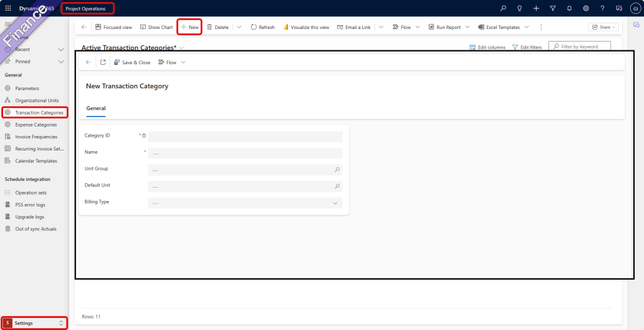Open the lightbulb assistant icon
Viewport: 644px width, 330px height.
(519, 8)
